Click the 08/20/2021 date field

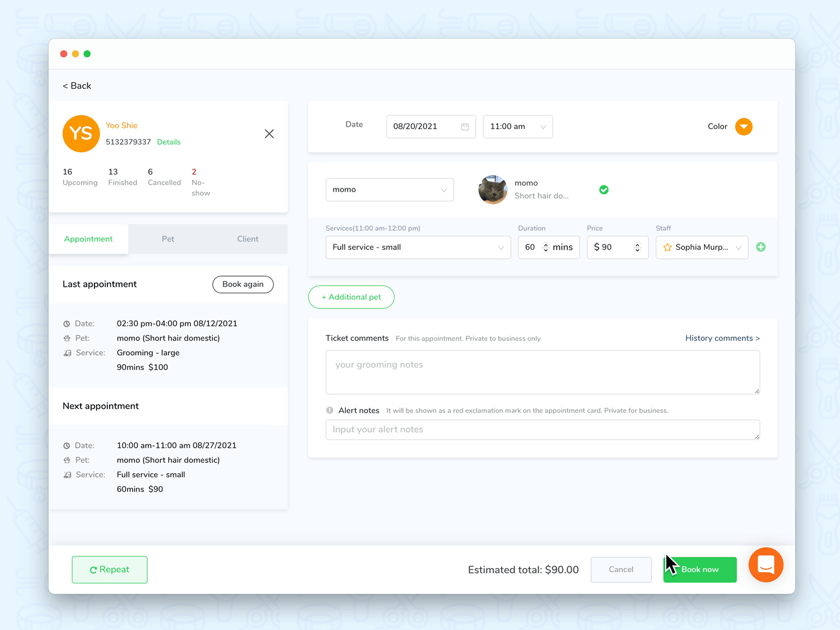[x=431, y=127]
